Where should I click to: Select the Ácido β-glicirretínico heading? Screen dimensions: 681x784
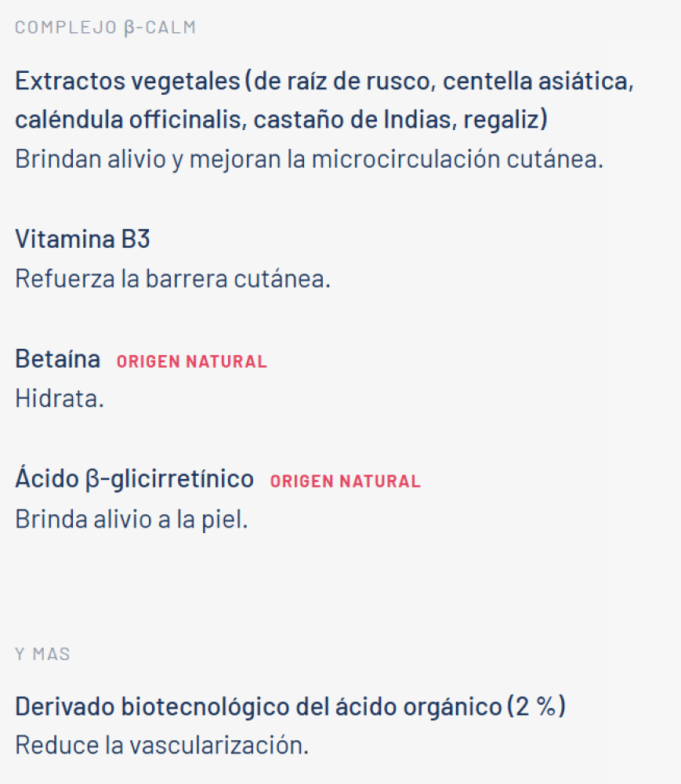coord(135,478)
